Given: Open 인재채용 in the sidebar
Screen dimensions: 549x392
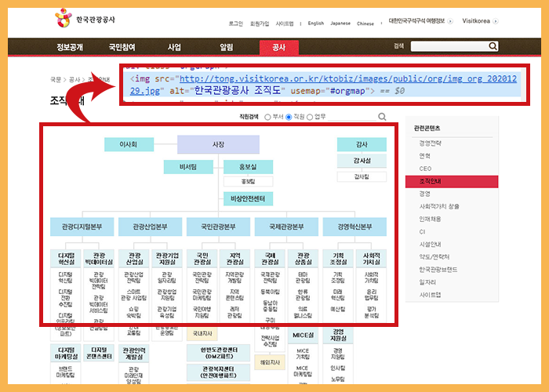Looking at the screenshot, I should pyautogui.click(x=431, y=219).
